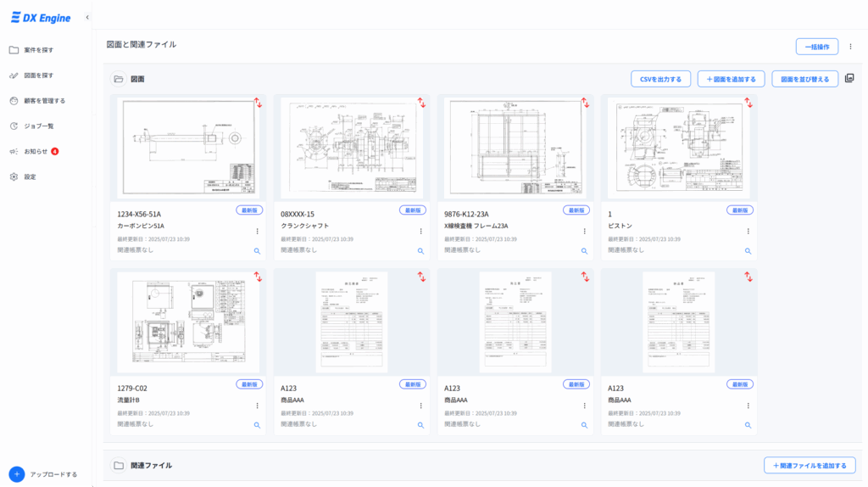Screen dimensions: 868x487
Task: Expand the 関連ファイル folder section
Action: [119, 465]
